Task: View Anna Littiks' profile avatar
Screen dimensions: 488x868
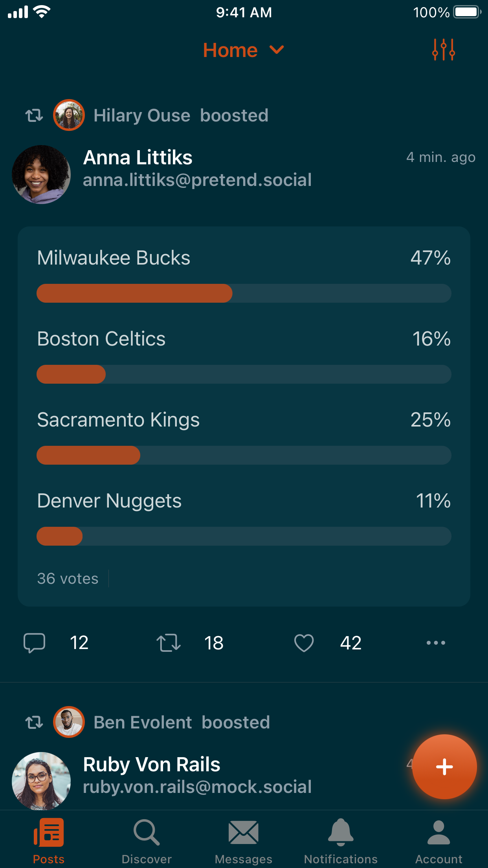Action: pos(41,175)
